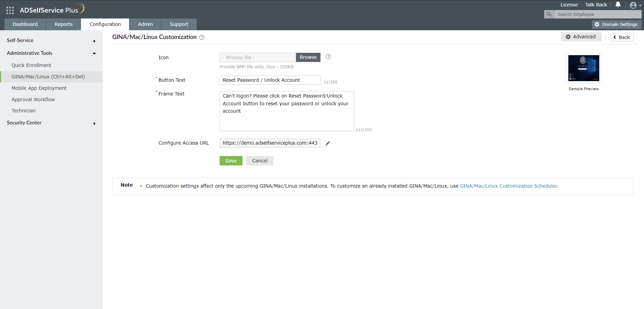This screenshot has width=644, height=309.
Task: Click the Browse button for icon file
Action: click(308, 57)
